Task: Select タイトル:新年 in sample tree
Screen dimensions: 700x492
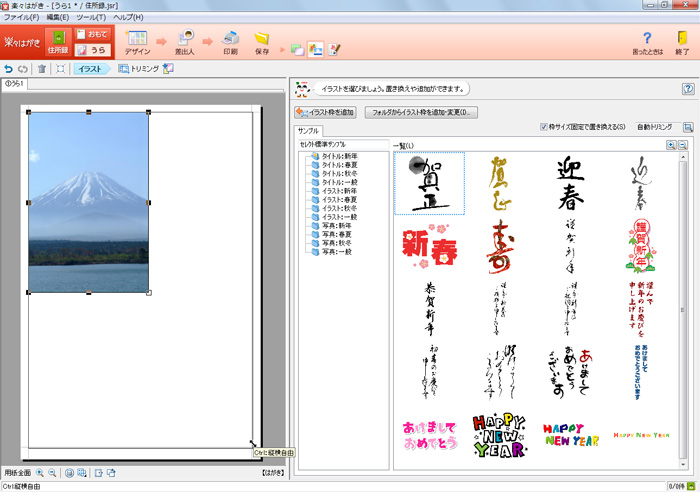Action: [339, 157]
